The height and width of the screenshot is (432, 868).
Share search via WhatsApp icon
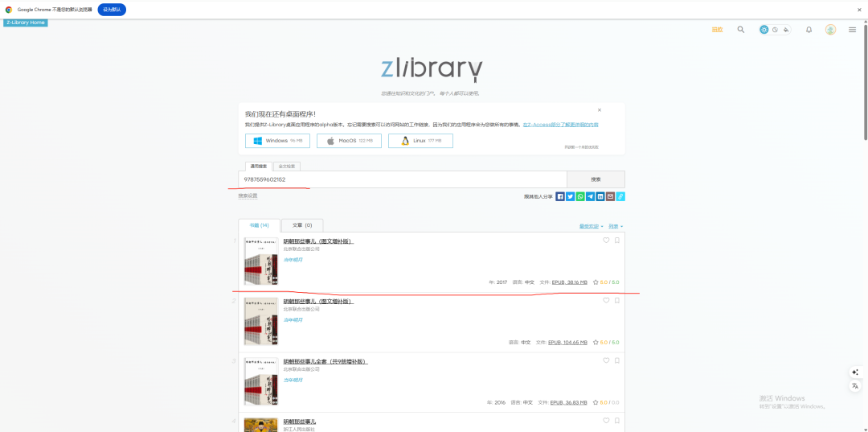pyautogui.click(x=580, y=196)
